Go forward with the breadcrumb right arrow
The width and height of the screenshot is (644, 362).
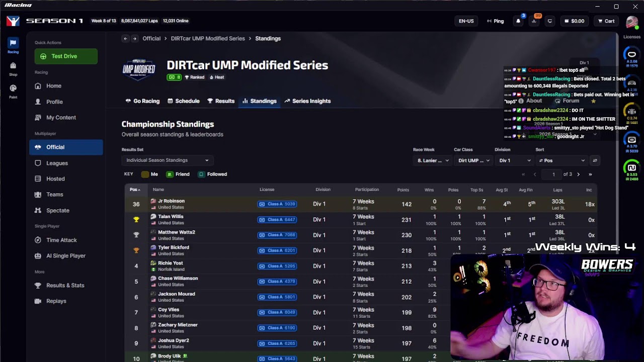click(135, 39)
